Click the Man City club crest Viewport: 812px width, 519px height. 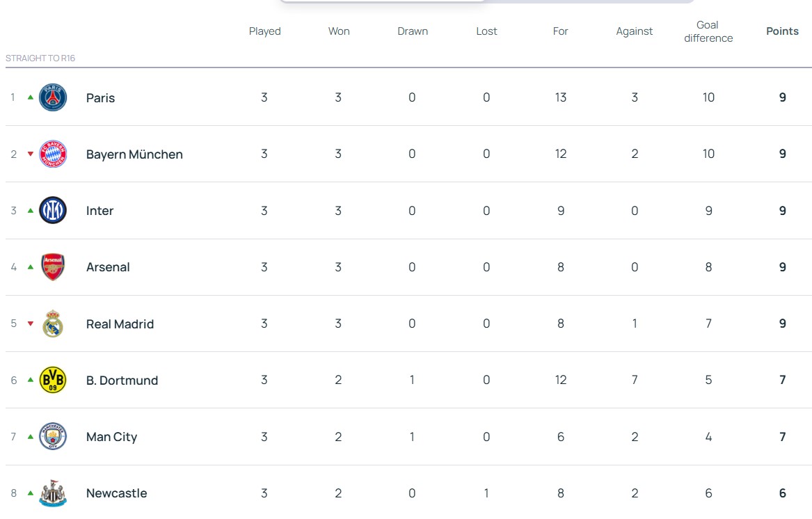tap(53, 437)
